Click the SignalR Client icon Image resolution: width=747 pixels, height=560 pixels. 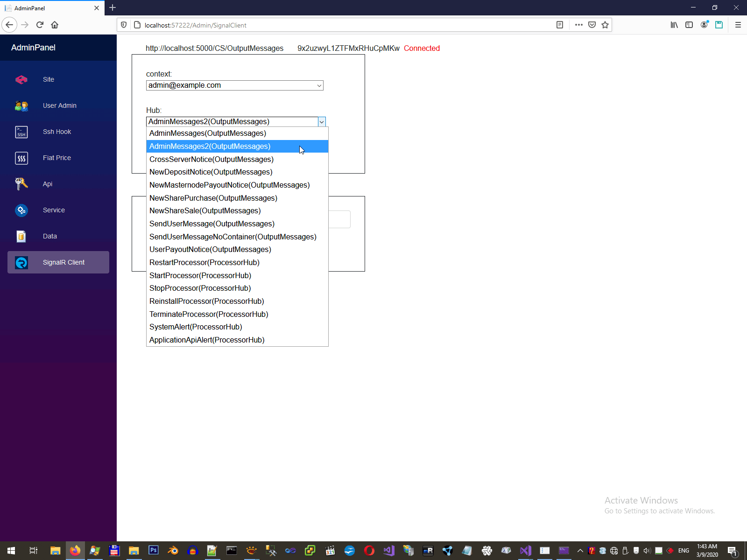point(21,262)
